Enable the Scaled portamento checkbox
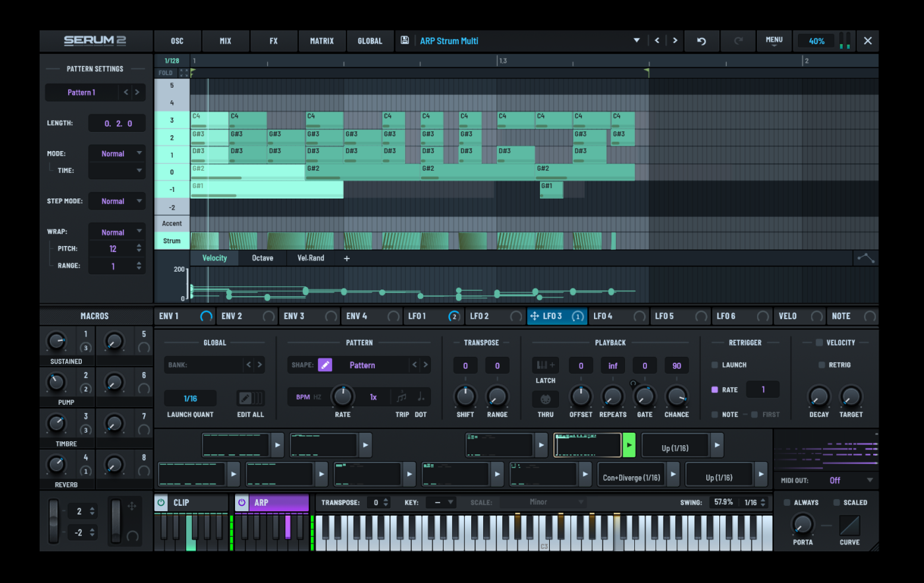Image resolution: width=924 pixels, height=583 pixels. tap(836, 503)
